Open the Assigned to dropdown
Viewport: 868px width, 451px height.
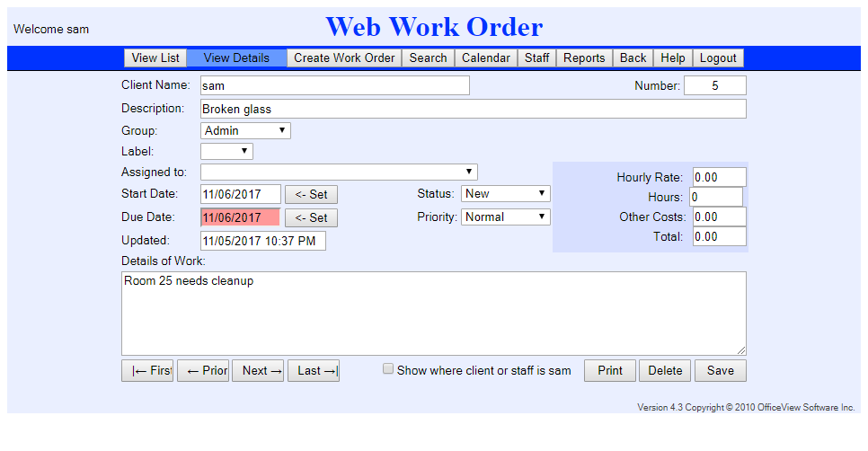click(339, 172)
